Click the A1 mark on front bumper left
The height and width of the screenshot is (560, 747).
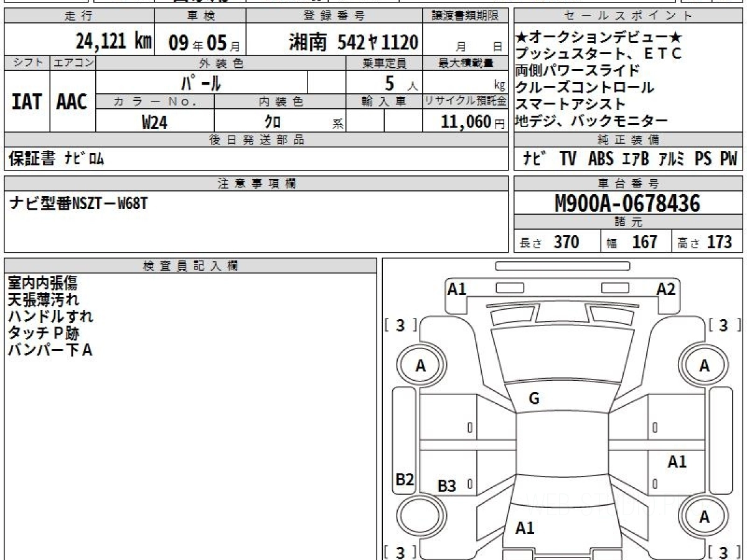(457, 289)
